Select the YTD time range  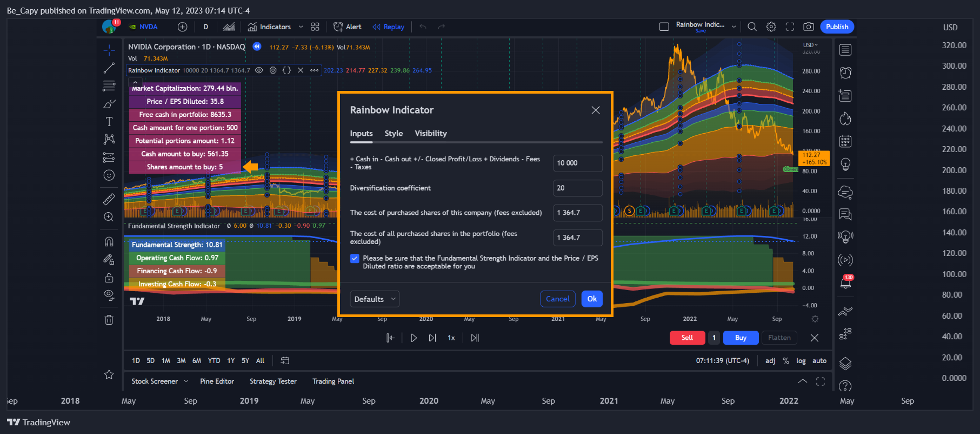point(214,361)
